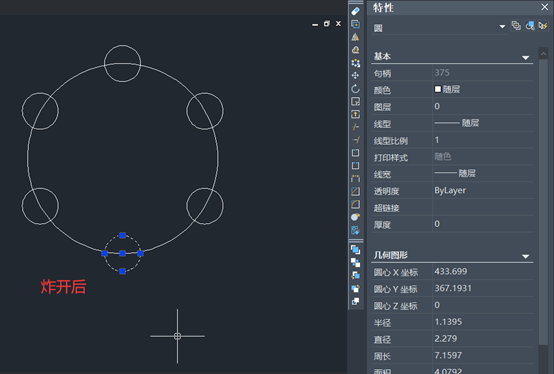Select the Scale tool
The image size is (554, 374).
(355, 101)
